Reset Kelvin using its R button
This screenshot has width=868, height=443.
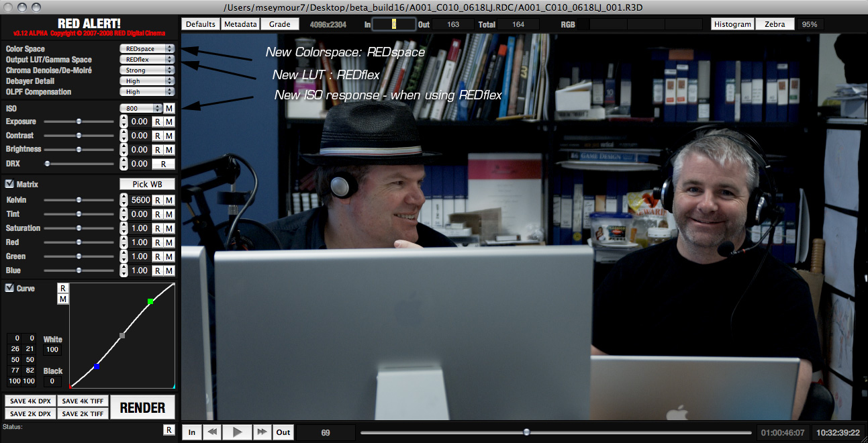(157, 200)
